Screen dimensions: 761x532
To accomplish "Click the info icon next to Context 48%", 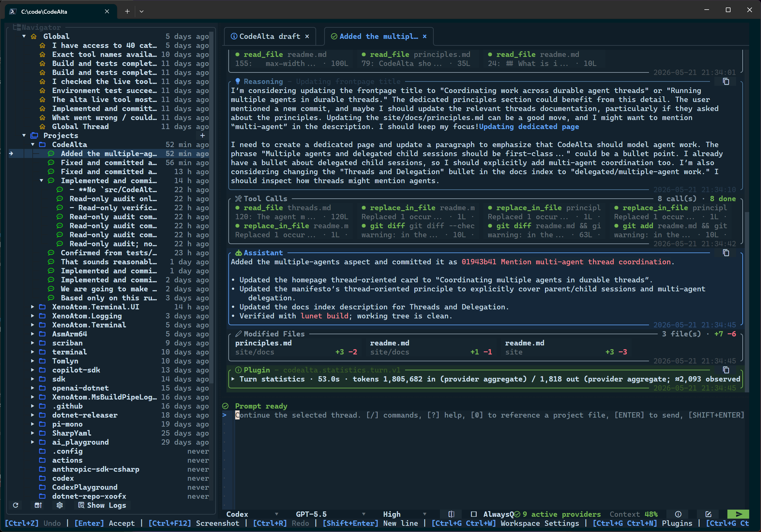I will pos(678,514).
